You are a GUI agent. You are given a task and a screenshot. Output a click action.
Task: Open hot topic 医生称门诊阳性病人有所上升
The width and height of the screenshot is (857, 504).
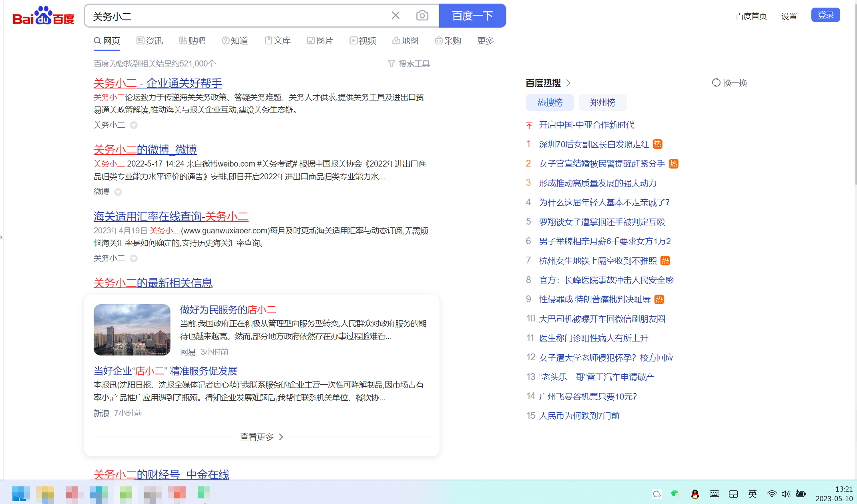[x=593, y=338]
